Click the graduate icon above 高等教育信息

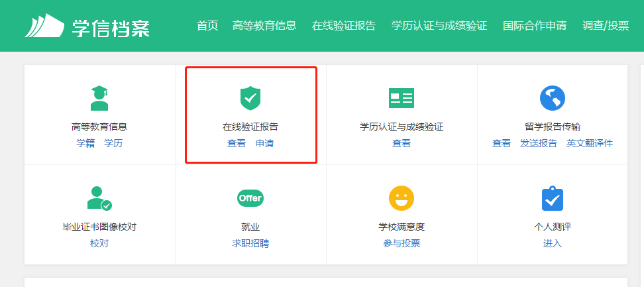tap(99, 97)
